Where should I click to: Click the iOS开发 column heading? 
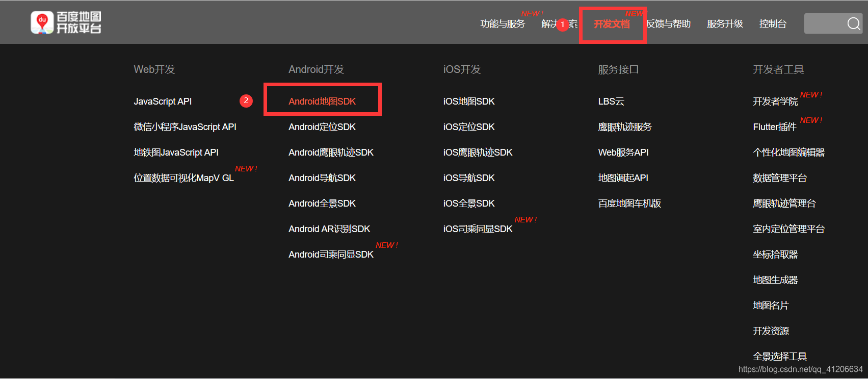pyautogui.click(x=462, y=69)
